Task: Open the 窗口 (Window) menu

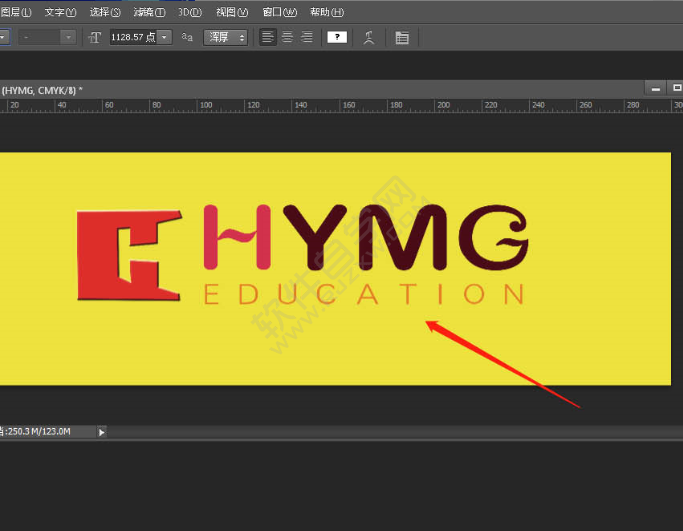Action: pyautogui.click(x=280, y=12)
